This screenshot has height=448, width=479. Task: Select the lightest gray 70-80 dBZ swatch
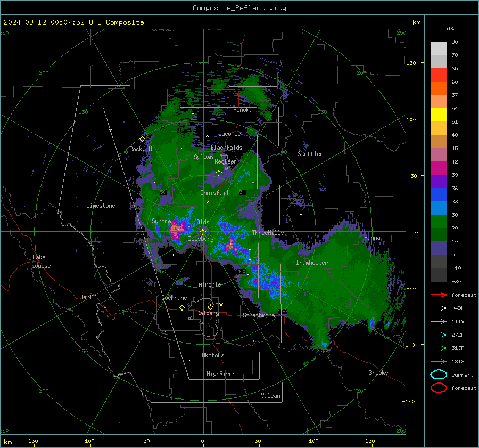pyautogui.click(x=439, y=48)
